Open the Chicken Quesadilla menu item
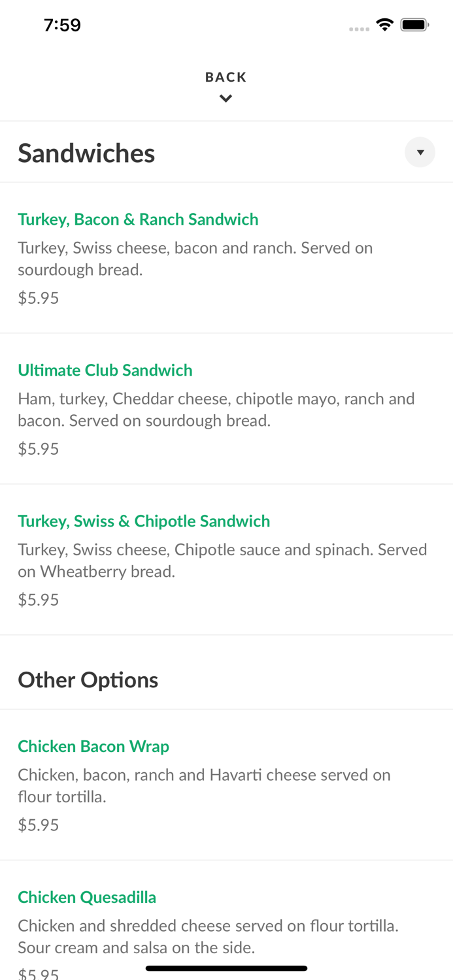The width and height of the screenshot is (453, 980). click(x=87, y=897)
